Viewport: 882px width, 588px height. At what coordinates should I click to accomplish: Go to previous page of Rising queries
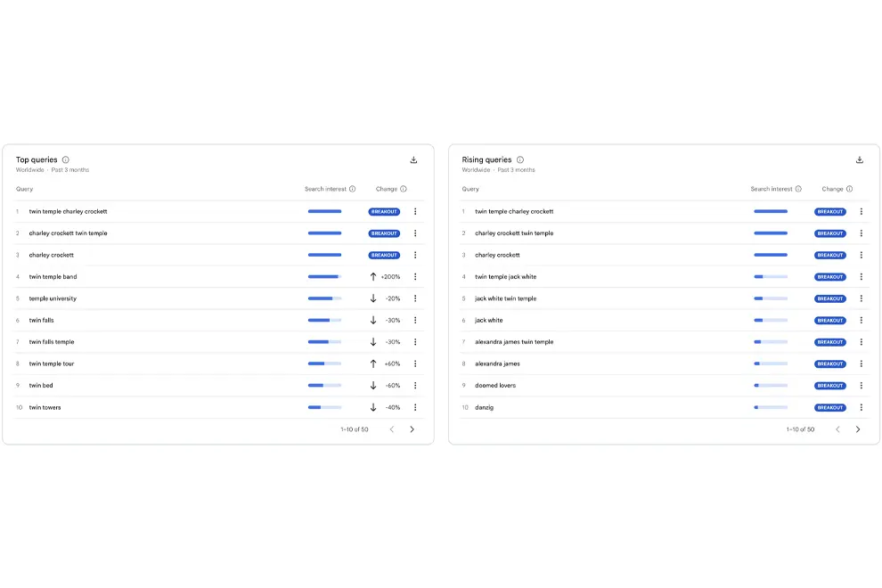pyautogui.click(x=837, y=429)
